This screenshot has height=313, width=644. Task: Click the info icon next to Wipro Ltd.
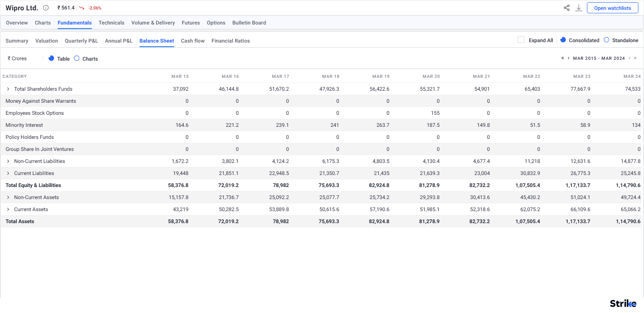(46, 8)
